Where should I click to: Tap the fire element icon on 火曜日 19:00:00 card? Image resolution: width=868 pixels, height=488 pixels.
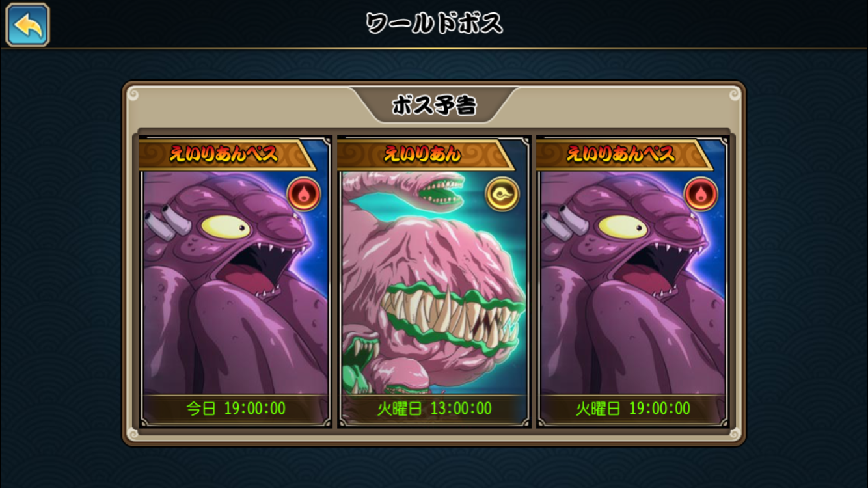coord(701,194)
